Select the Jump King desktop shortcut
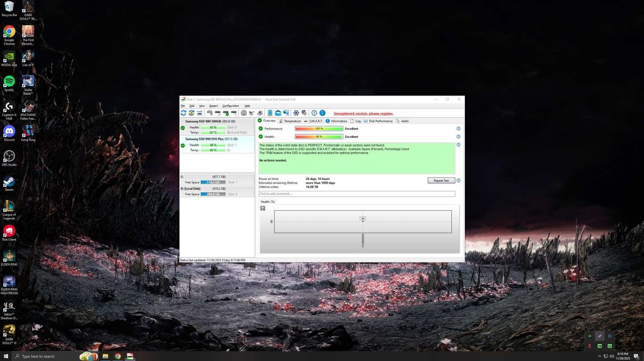Image resolution: width=644 pixels, height=361 pixels. tap(28, 133)
